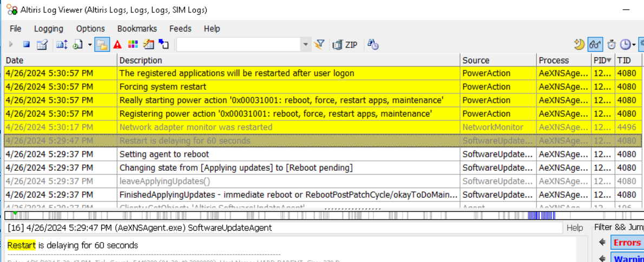Click the green marker on the timeline strip
The image size is (644, 262).
click(15, 213)
